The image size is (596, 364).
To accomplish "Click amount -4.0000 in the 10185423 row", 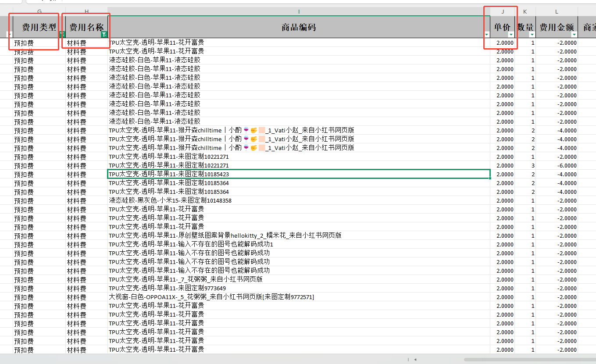I will (x=557, y=174).
